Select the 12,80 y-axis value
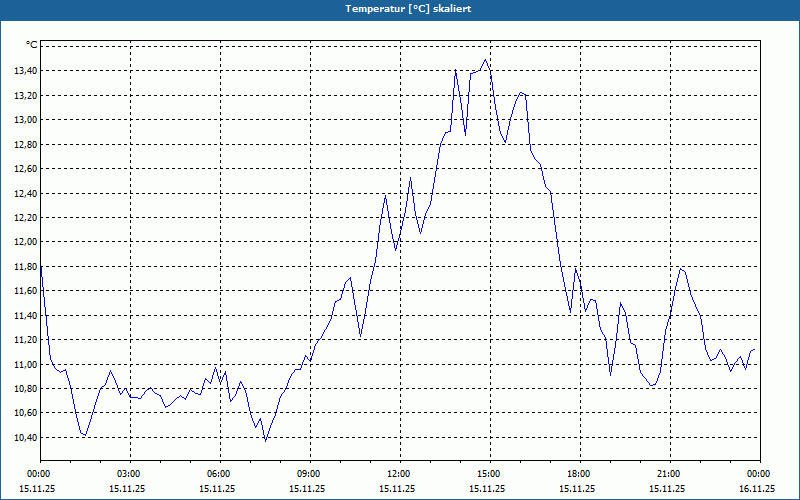This screenshot has width=800, height=500. (x=25, y=144)
